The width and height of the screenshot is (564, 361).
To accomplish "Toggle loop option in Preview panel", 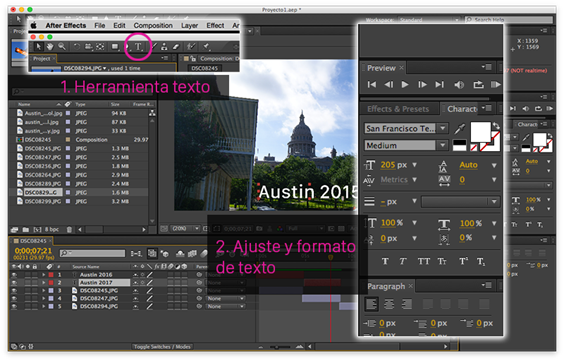I will pyautogui.click(x=478, y=85).
